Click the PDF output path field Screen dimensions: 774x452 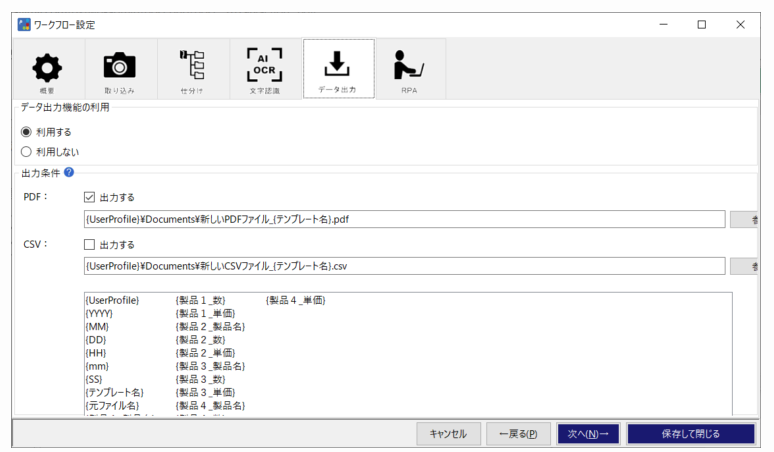[x=404, y=219]
